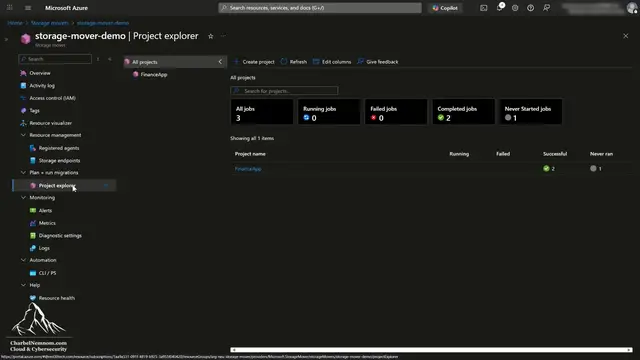Collapse the Monitoring section
640x360 pixels.
[23, 198]
